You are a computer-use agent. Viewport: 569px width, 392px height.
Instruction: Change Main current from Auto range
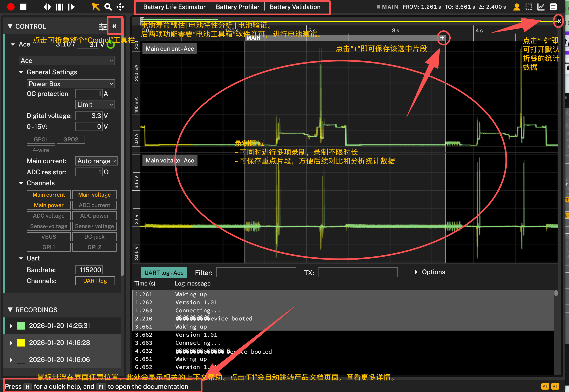[96, 161]
